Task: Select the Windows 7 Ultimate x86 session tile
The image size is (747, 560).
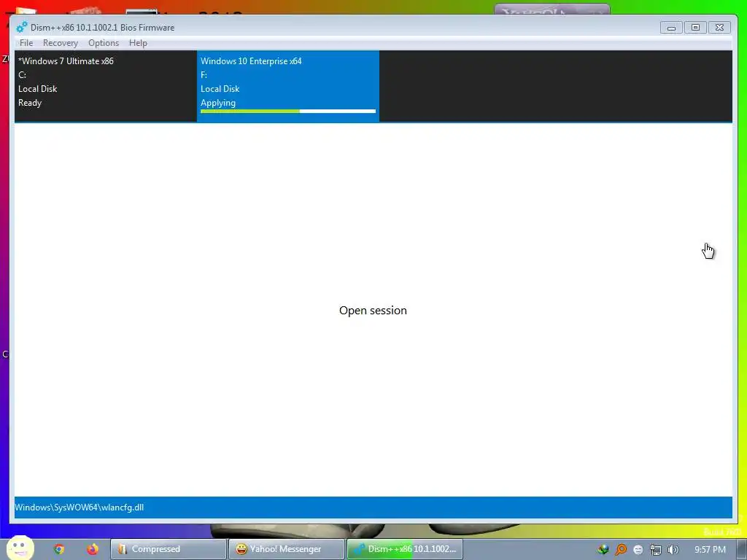Action: [x=105, y=86]
